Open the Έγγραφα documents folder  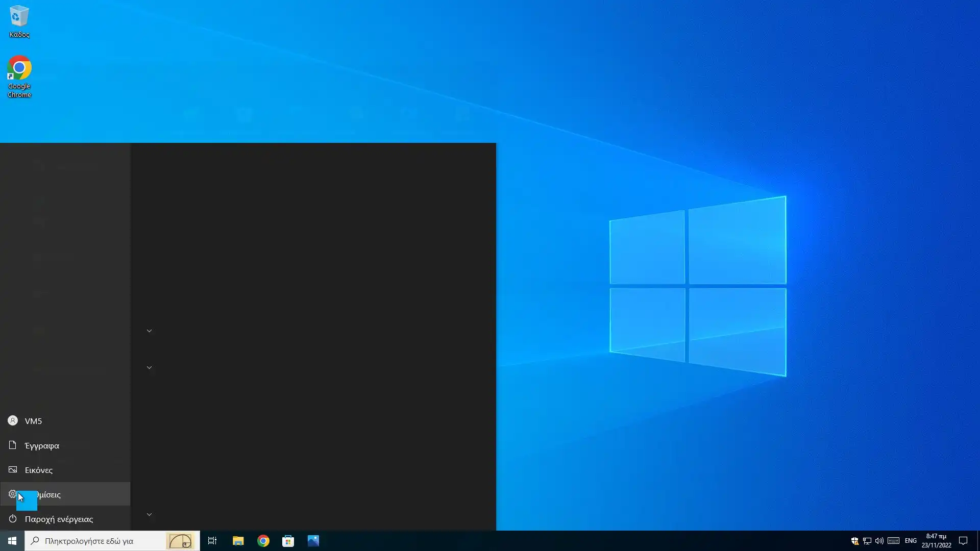coord(42,445)
